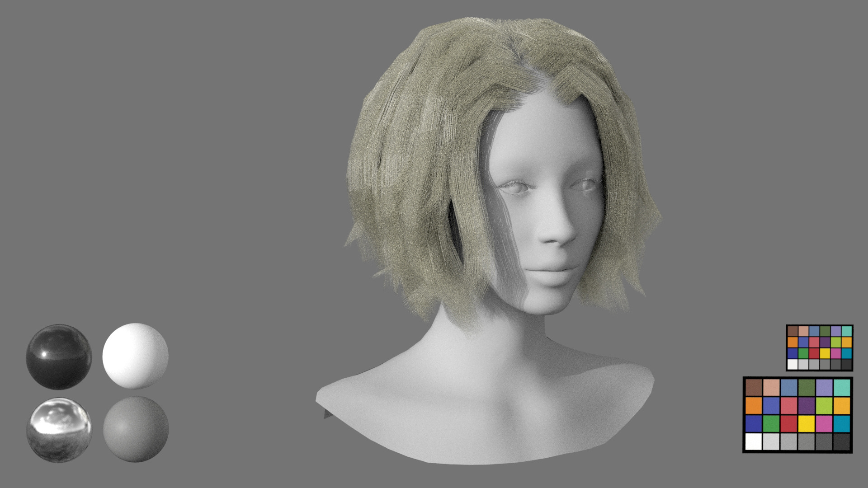Pick the yellow-green lime swatch on the large chart

[x=824, y=405]
